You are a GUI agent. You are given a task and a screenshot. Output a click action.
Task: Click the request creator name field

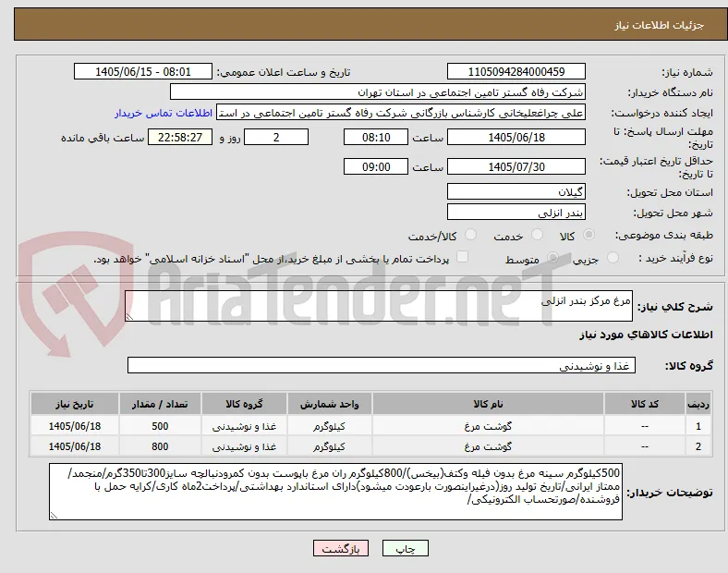tap(401, 113)
